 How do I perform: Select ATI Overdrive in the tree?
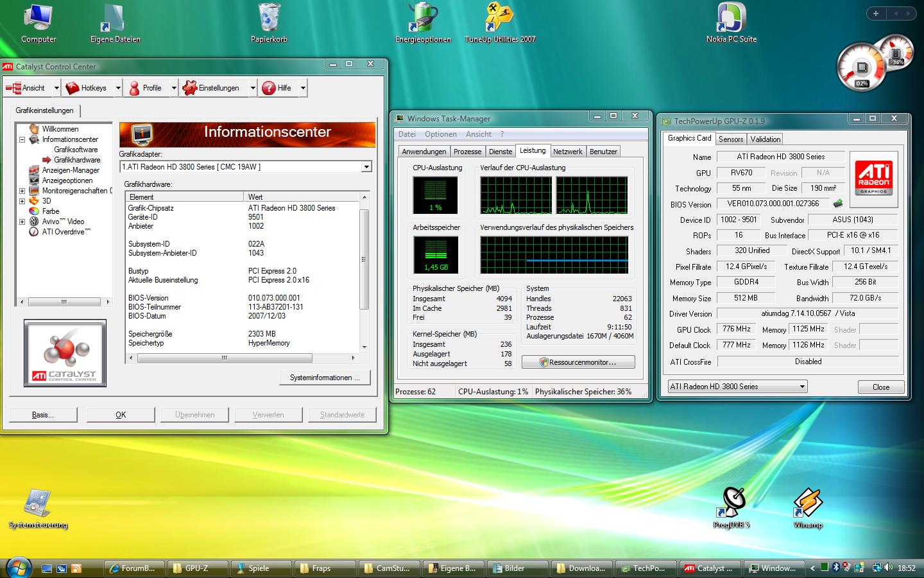coord(66,232)
